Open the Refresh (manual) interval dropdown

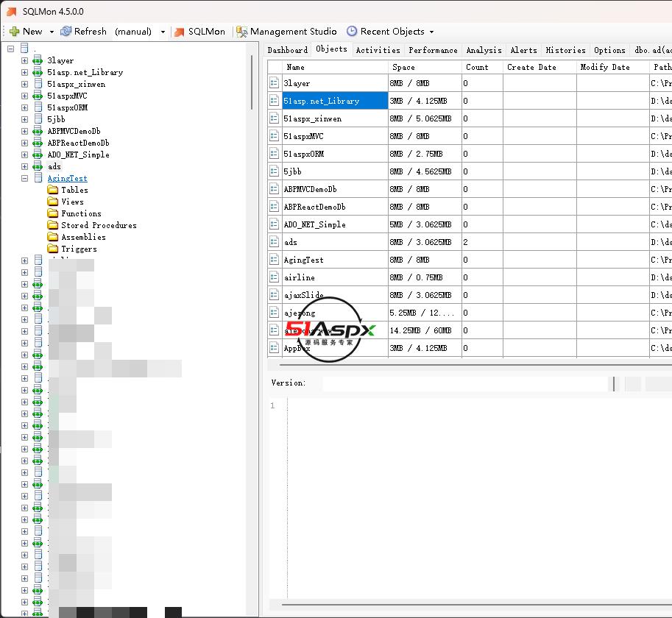coord(163,32)
